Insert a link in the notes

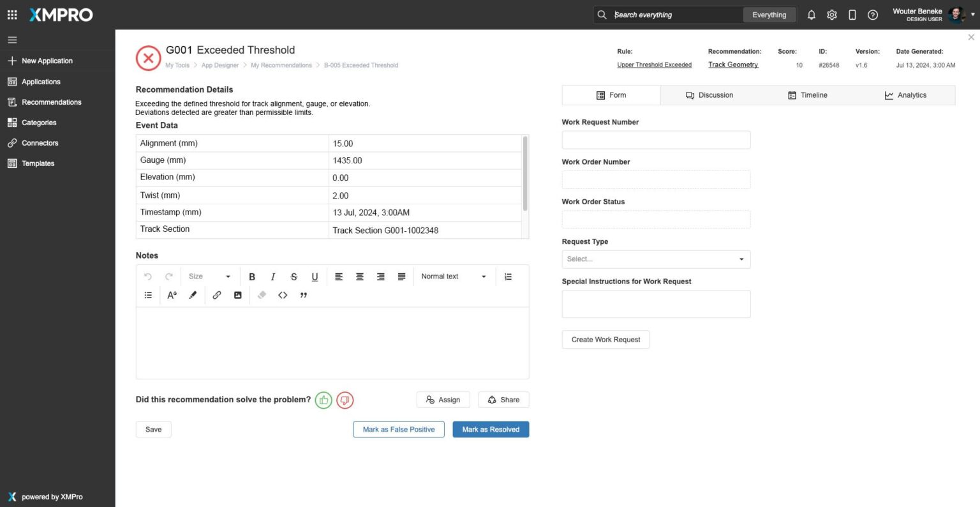click(x=217, y=295)
